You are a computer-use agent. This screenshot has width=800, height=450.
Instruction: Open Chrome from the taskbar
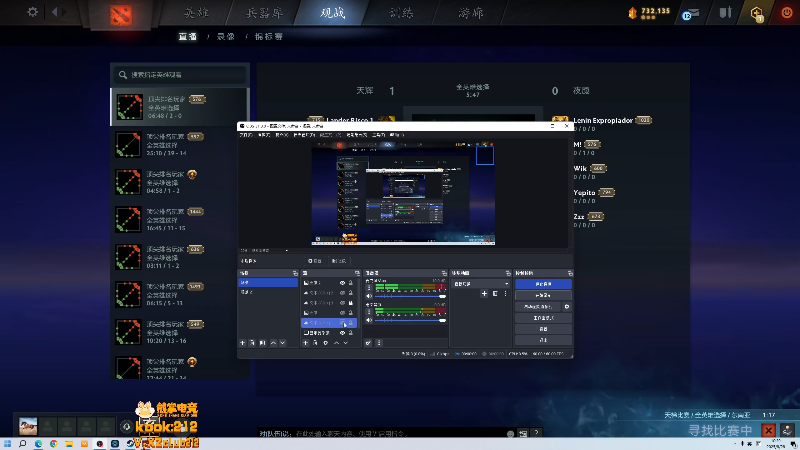54,444
